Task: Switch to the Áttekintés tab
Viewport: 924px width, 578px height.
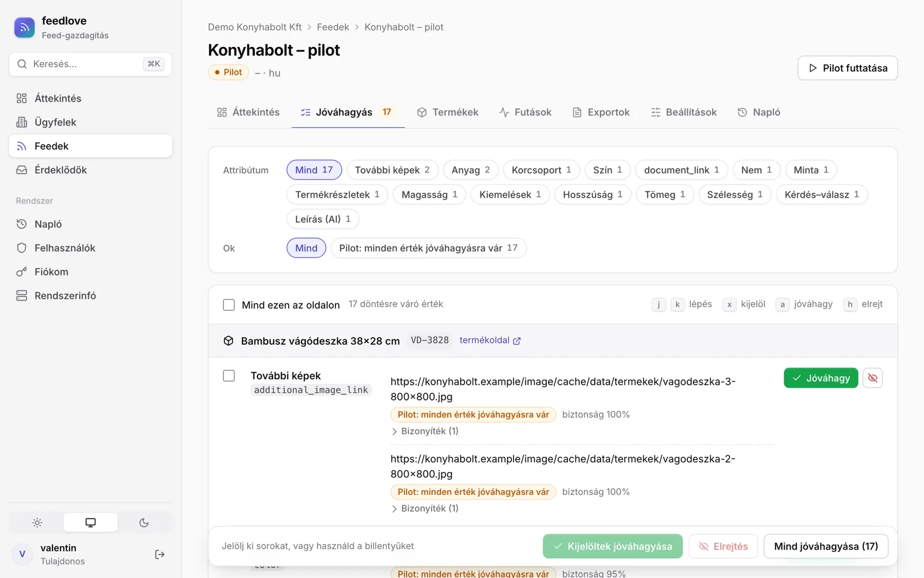Action: click(x=248, y=112)
